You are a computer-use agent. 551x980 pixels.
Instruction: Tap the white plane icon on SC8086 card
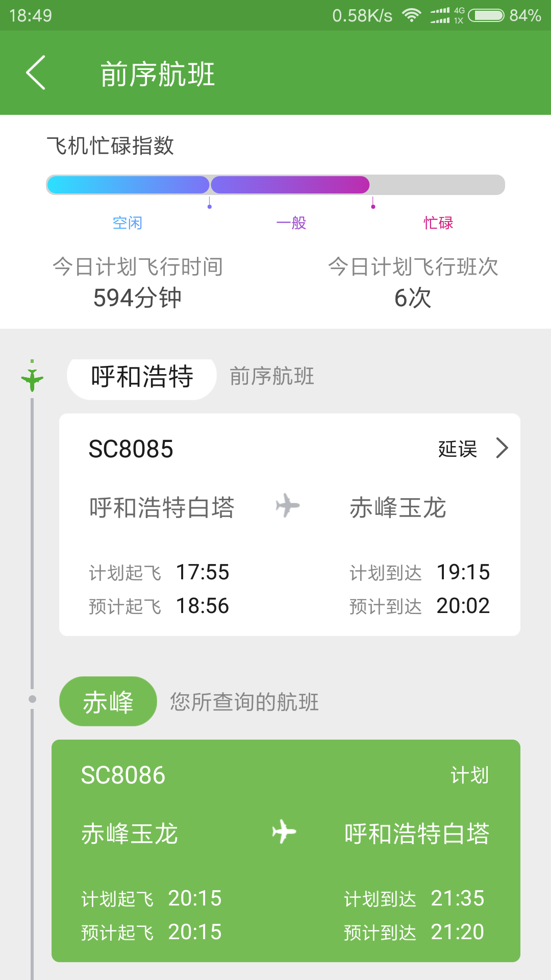pyautogui.click(x=284, y=831)
